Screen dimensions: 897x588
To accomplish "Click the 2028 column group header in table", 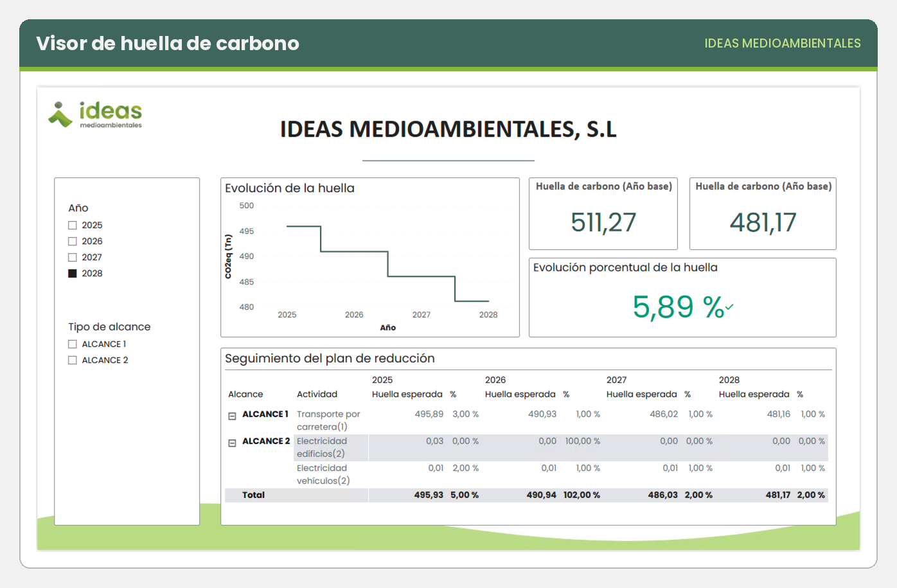I will (x=729, y=380).
